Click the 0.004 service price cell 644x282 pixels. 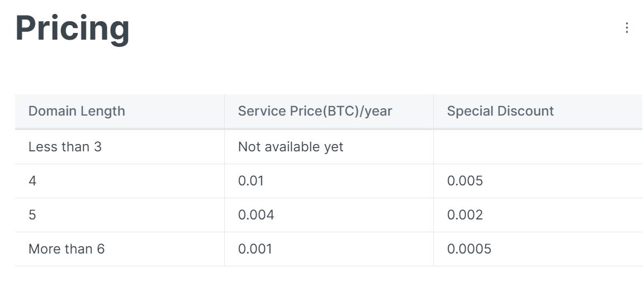[256, 215]
